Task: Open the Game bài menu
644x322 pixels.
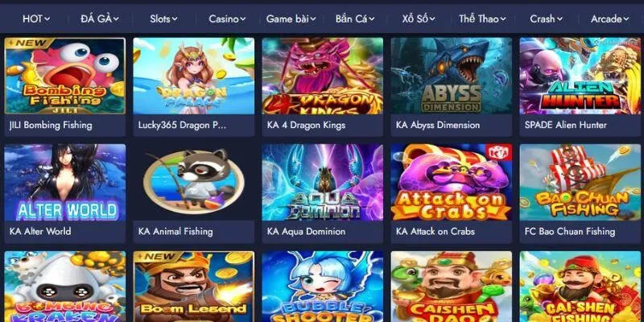Action: pos(291,19)
